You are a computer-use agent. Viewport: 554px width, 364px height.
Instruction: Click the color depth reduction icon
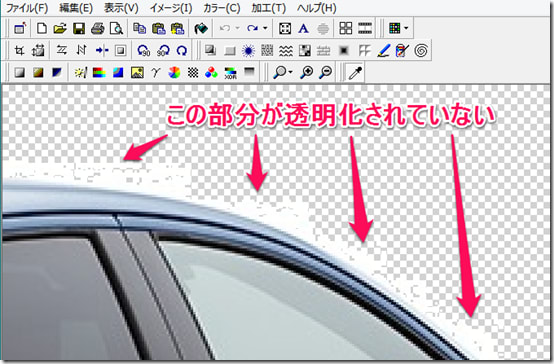(x=230, y=72)
